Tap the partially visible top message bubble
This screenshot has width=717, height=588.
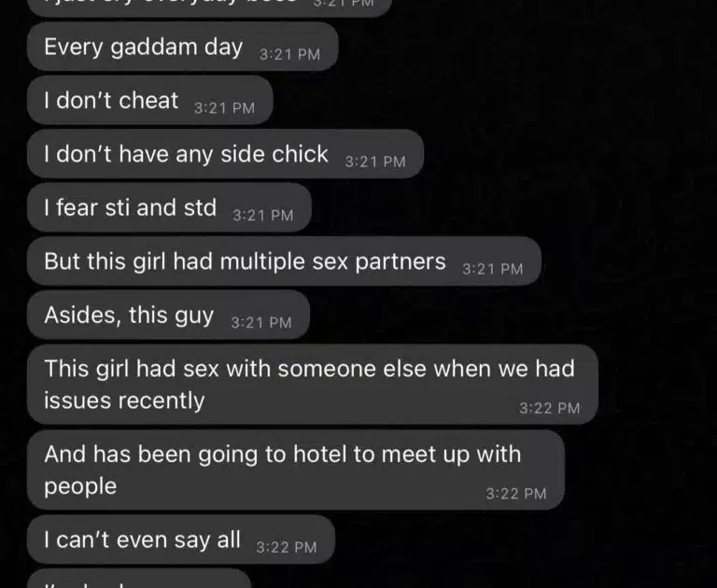pos(209,8)
